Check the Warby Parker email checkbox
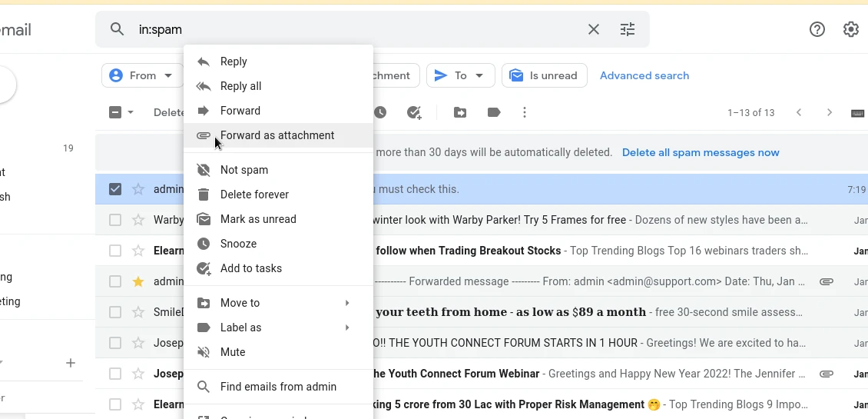868x419 pixels. [x=115, y=220]
